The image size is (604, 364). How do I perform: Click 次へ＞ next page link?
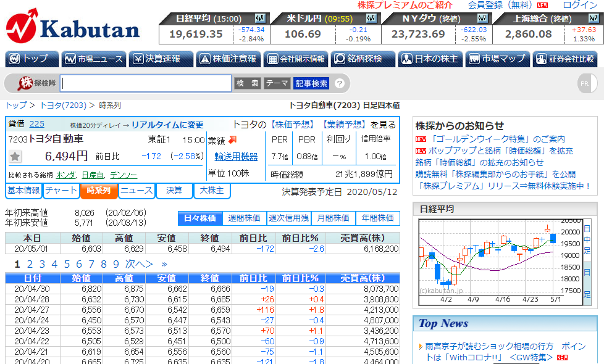coord(139,264)
